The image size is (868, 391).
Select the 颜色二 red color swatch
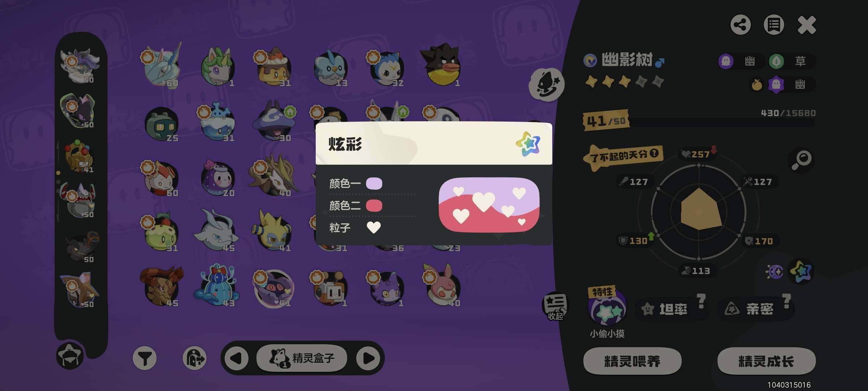tap(374, 206)
